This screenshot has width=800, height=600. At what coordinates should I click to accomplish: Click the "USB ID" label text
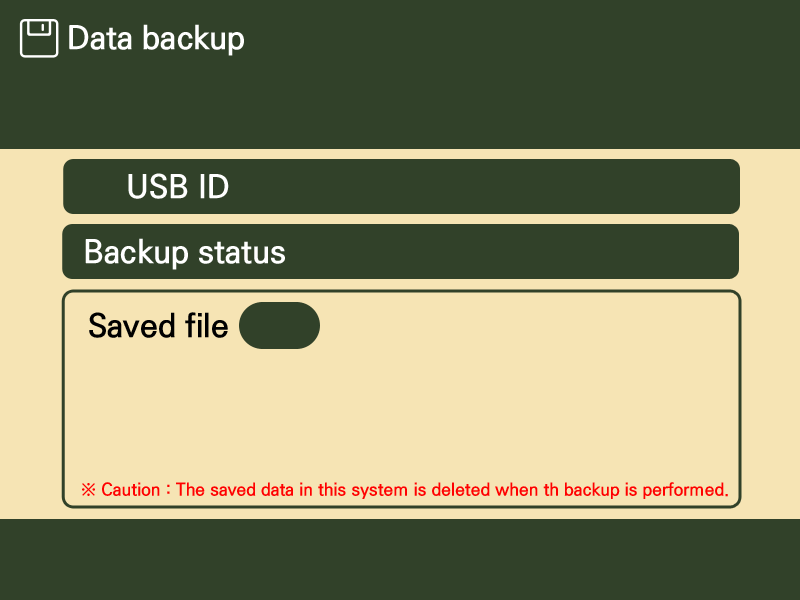pyautogui.click(x=178, y=187)
